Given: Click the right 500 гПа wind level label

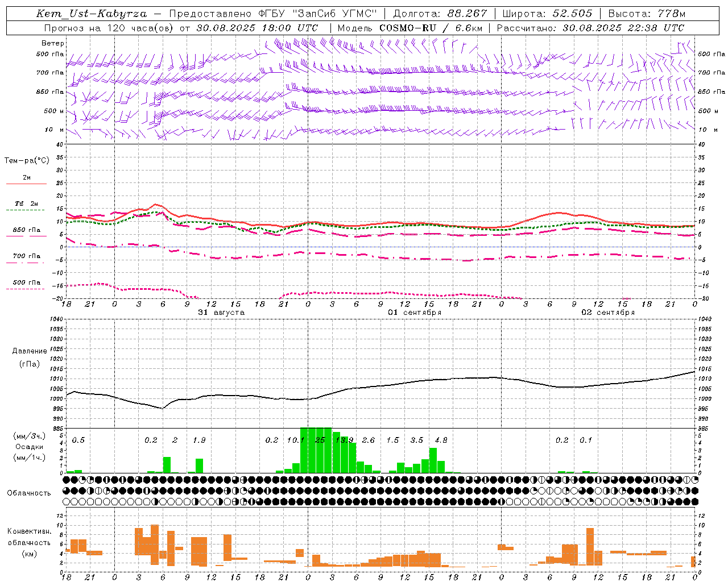Looking at the screenshot, I should coord(712,54).
